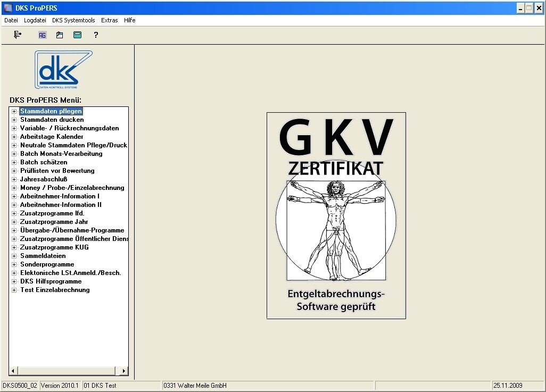The width and height of the screenshot is (546, 392).
Task: Open the calculator toolbar icon
Action: coord(77,35)
